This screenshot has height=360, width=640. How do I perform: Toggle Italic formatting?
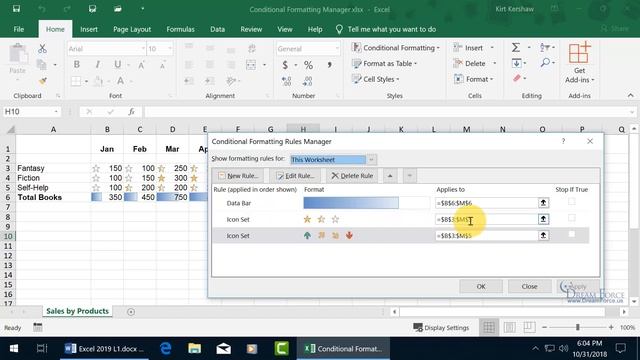point(97,64)
